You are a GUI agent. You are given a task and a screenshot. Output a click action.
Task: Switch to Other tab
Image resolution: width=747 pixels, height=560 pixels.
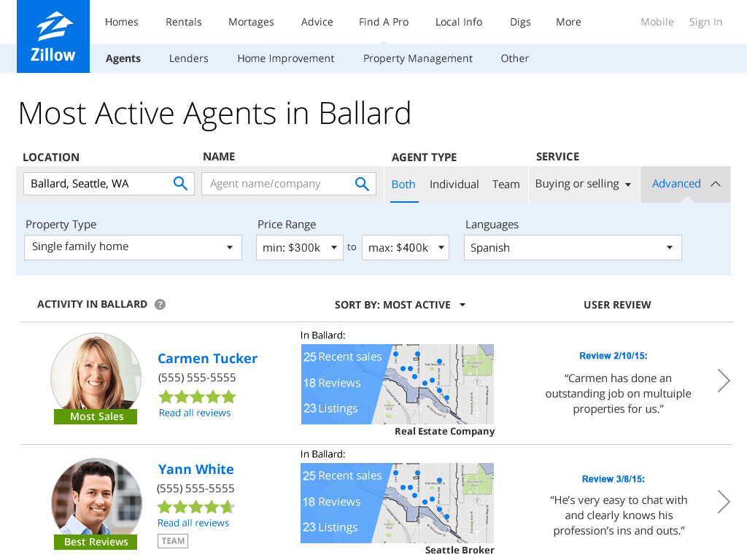point(514,58)
